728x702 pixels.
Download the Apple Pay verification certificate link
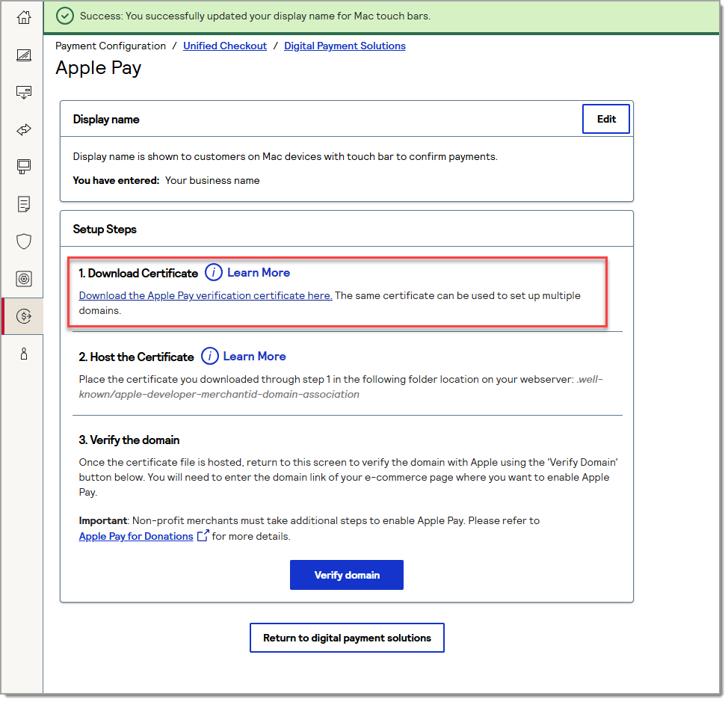click(x=206, y=296)
